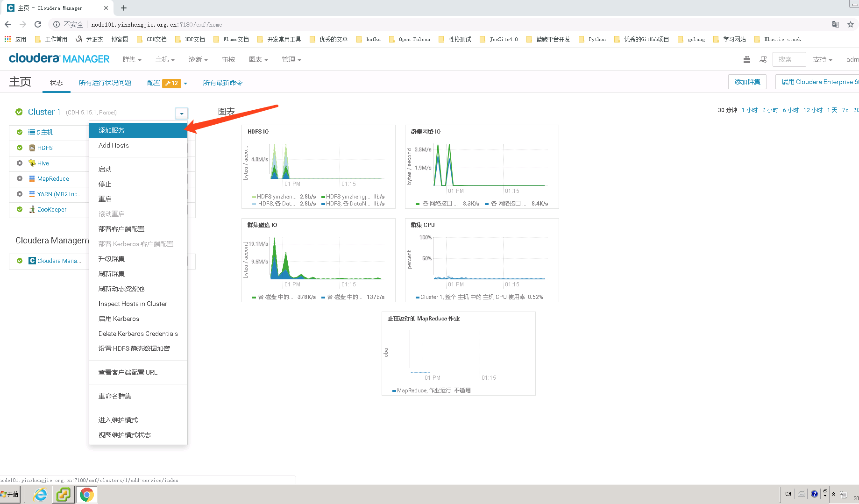The width and height of the screenshot is (859, 504).
Task: Click inside the 搜索 search field
Action: coord(789,59)
